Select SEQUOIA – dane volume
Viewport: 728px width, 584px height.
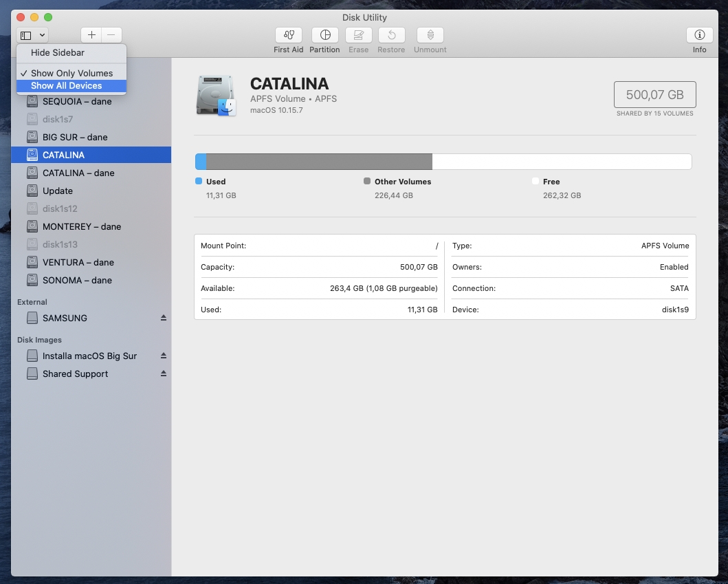[91, 101]
